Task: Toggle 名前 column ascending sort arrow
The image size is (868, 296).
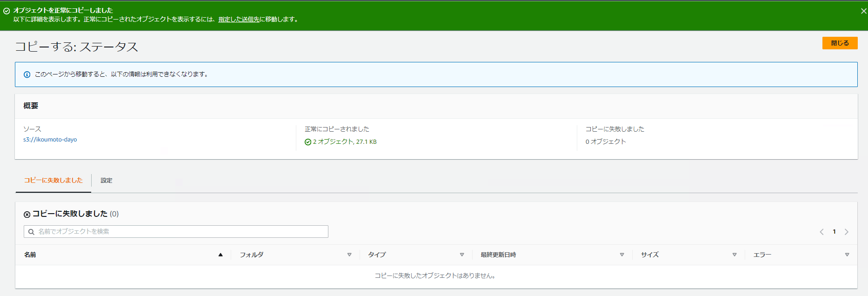Action: (x=220, y=255)
